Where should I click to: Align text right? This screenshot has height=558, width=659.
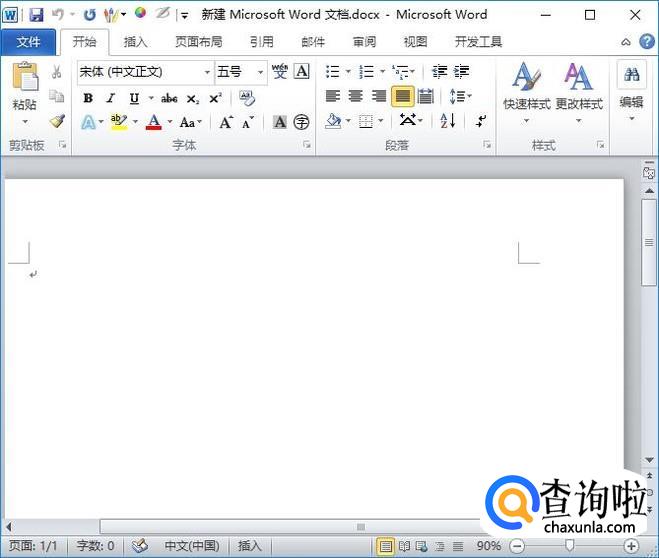[379, 96]
